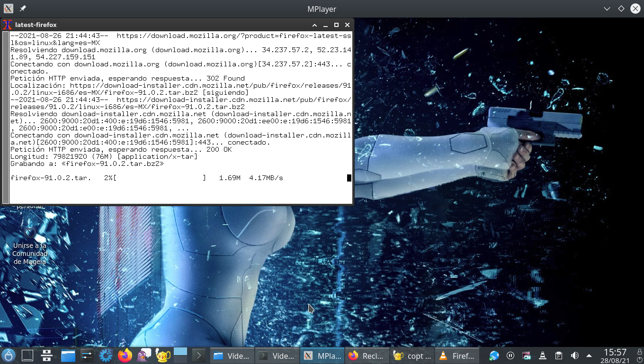Click the terminal's left scrollbar

point(6,118)
